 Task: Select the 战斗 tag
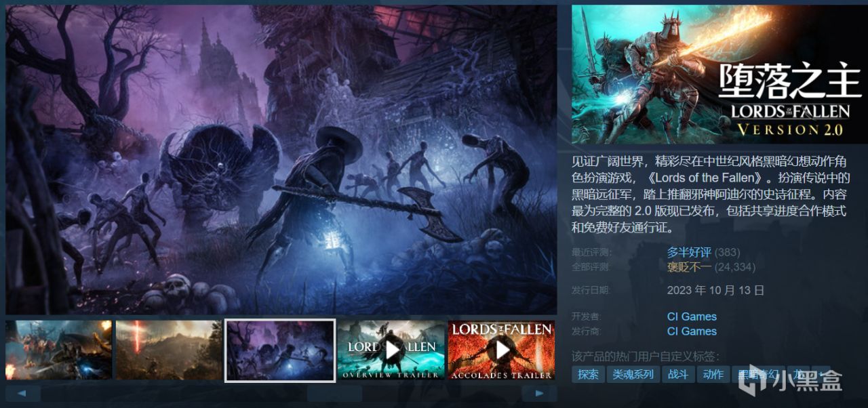tap(677, 374)
